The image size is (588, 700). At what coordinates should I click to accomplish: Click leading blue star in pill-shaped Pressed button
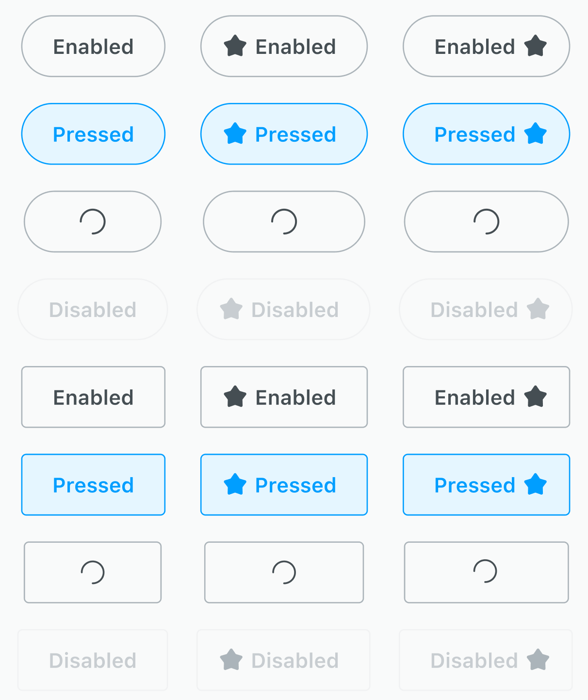pyautogui.click(x=235, y=133)
